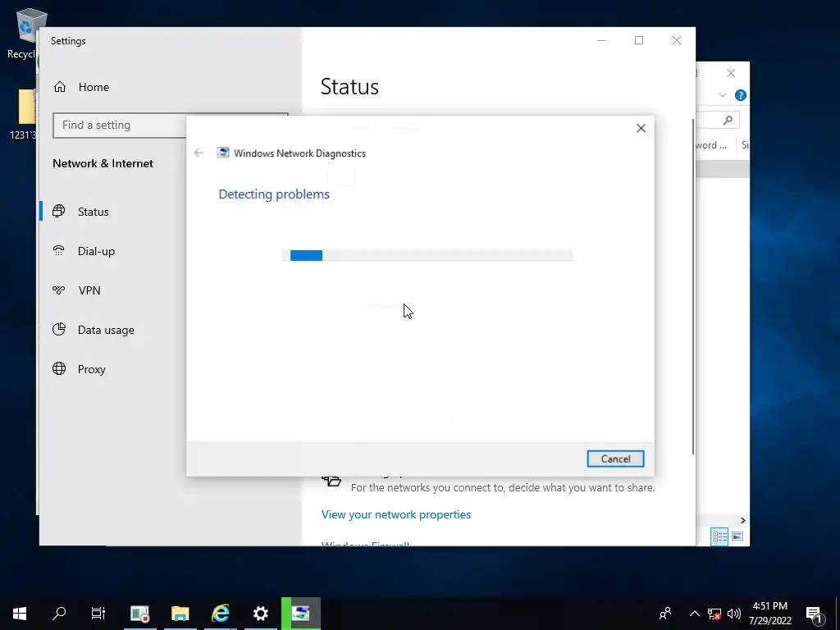
Task: Launch Internet Explorer from taskbar
Action: coord(220,614)
